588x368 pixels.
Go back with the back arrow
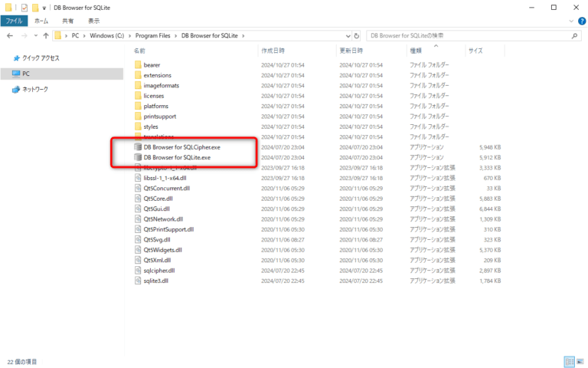9,36
